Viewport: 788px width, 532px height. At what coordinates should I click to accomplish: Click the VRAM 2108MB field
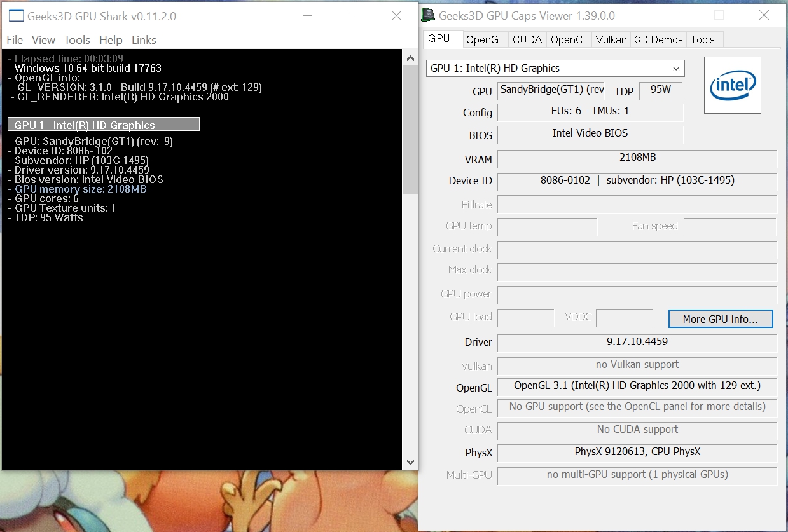pyautogui.click(x=637, y=158)
